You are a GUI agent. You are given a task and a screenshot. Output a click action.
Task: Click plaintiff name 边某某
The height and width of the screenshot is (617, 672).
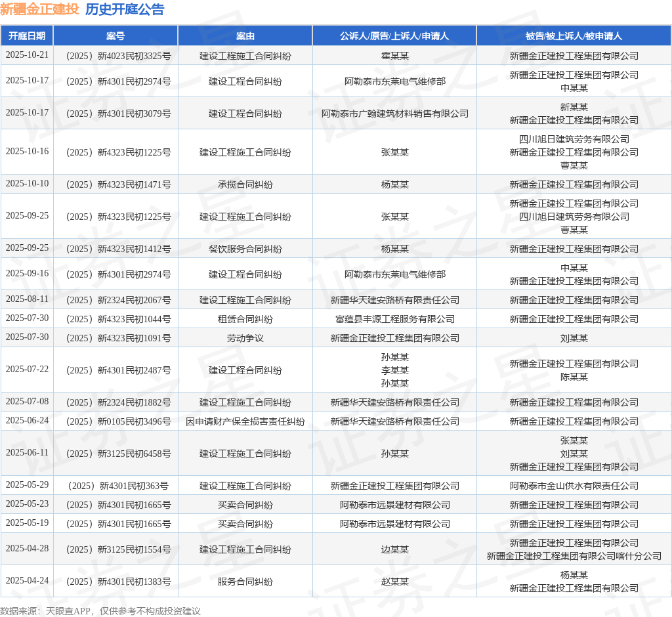(394, 549)
